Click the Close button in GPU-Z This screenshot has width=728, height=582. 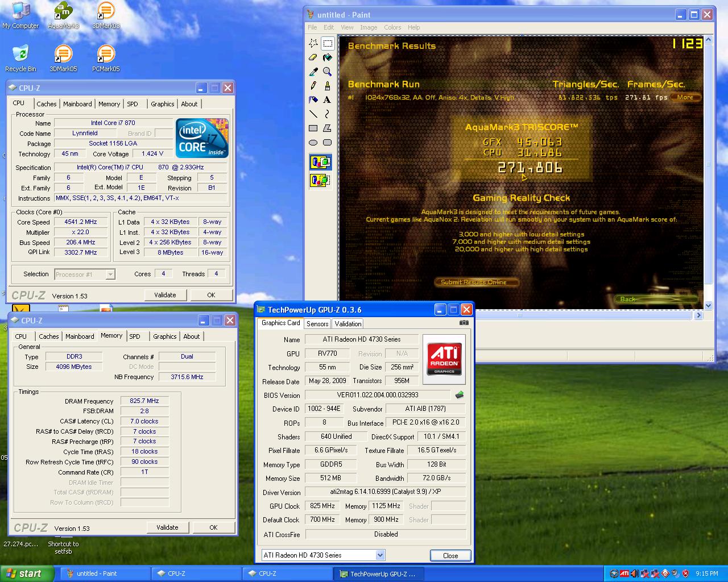(x=450, y=555)
